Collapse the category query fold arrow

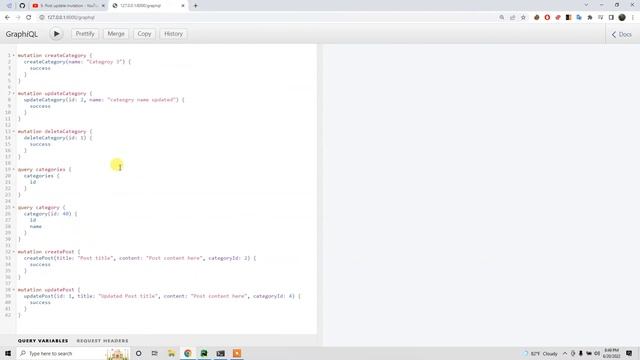pos(13,207)
